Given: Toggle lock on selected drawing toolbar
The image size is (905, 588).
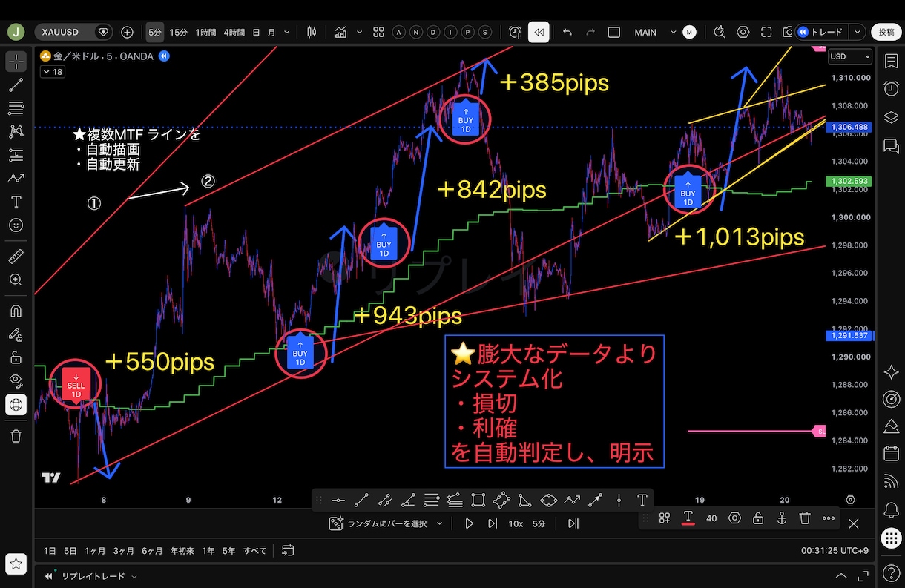Looking at the screenshot, I should 757,518.
